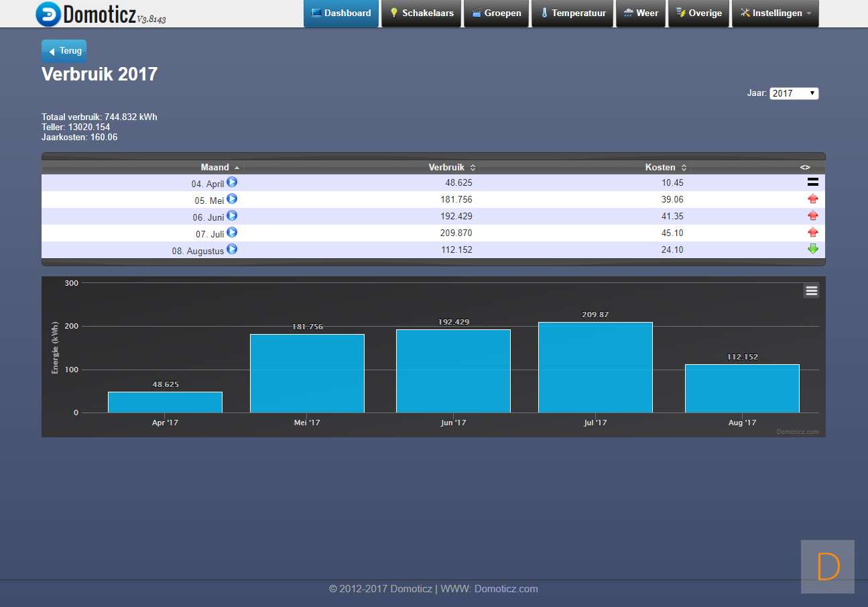Open April month details arrow icon

[232, 182]
